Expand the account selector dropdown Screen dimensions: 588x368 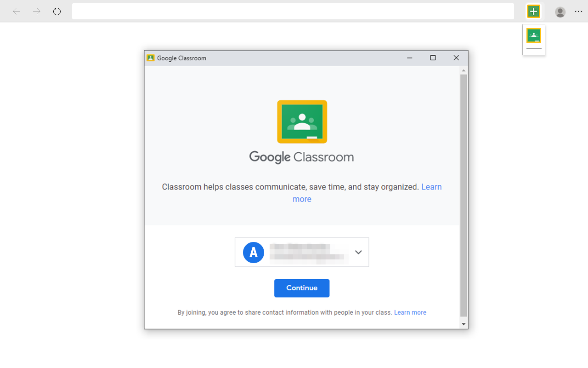[302, 252]
